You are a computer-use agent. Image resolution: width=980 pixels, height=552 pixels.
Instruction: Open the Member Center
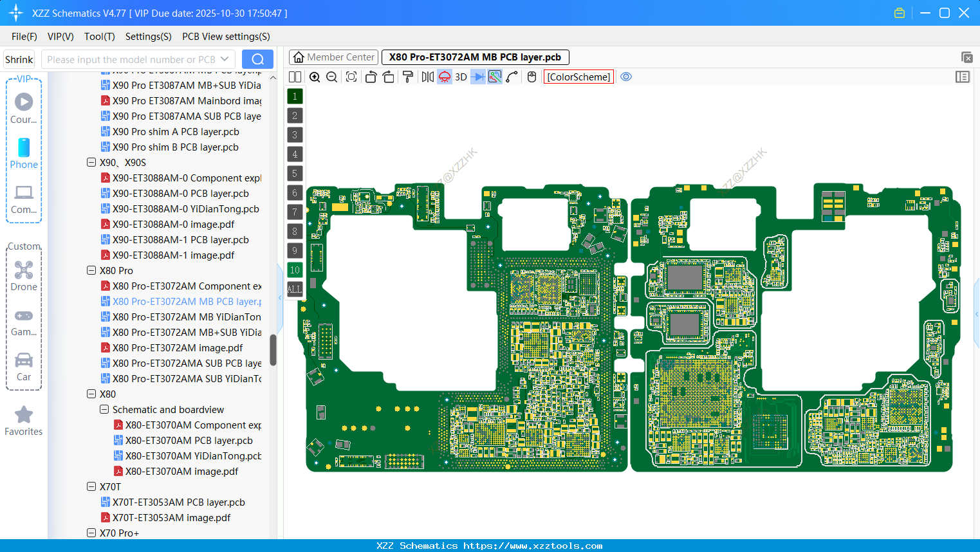333,57
